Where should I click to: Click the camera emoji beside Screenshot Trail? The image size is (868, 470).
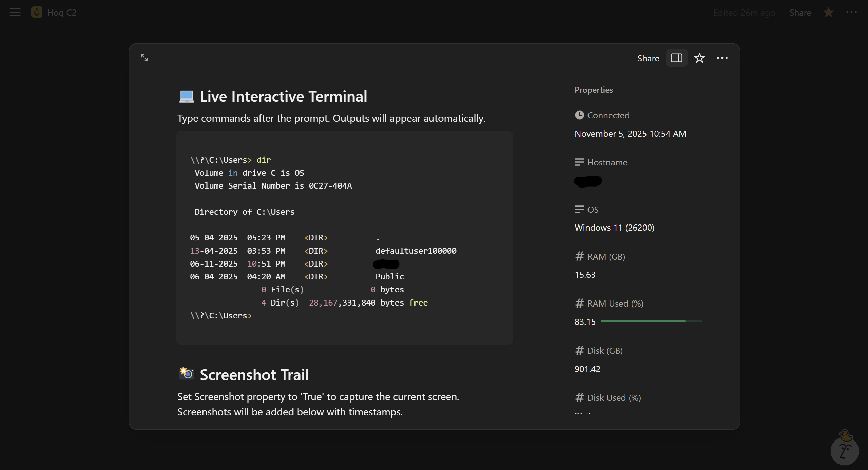tap(186, 373)
